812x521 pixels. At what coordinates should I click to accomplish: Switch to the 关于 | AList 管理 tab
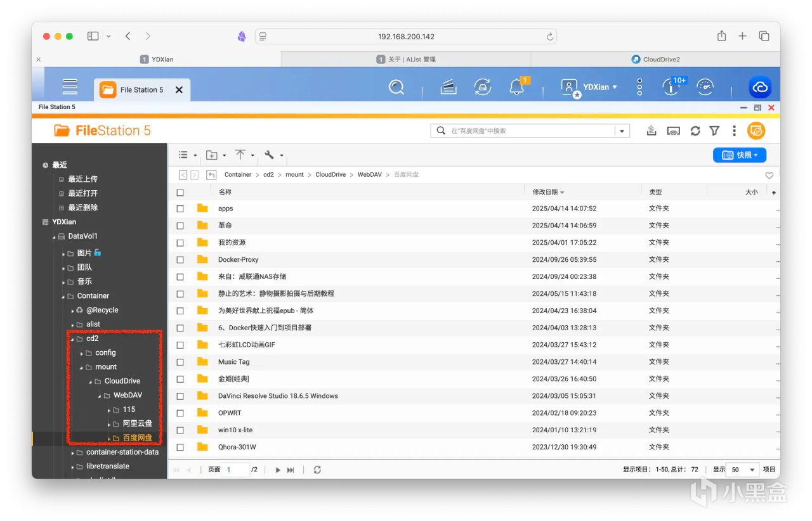click(x=406, y=60)
